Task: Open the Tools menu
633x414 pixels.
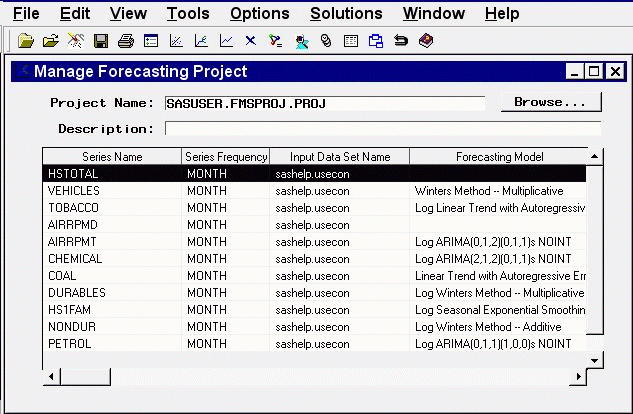Action: click(188, 13)
